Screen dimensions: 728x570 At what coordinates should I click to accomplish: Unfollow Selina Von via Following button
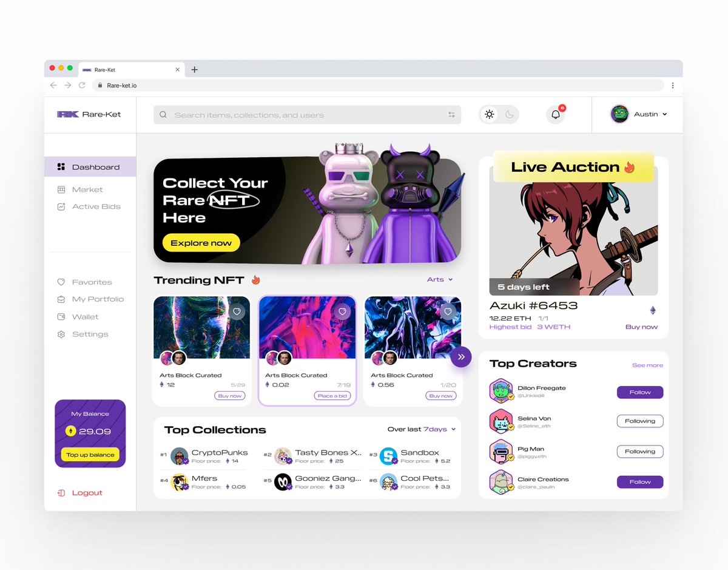640,421
